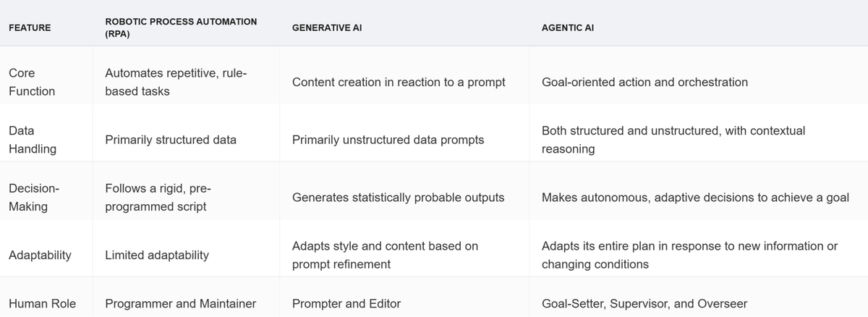Click the 'Primarily structured data' cell
868x317 pixels.
click(171, 140)
